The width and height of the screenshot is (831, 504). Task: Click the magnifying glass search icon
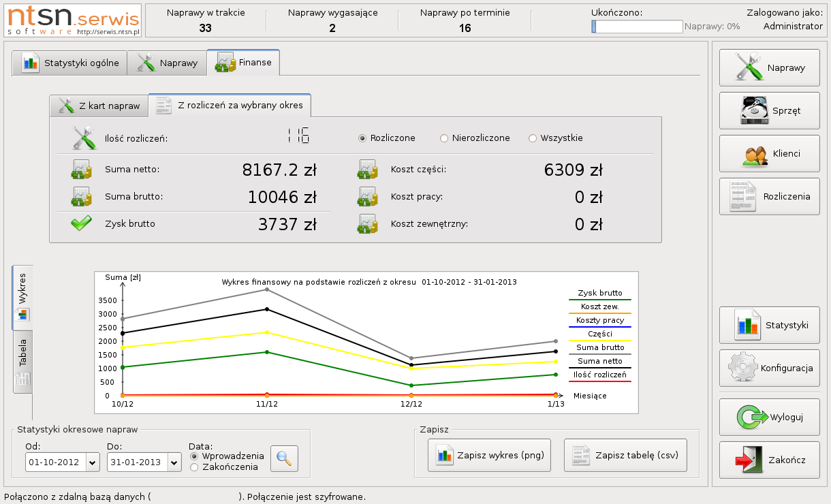click(284, 458)
